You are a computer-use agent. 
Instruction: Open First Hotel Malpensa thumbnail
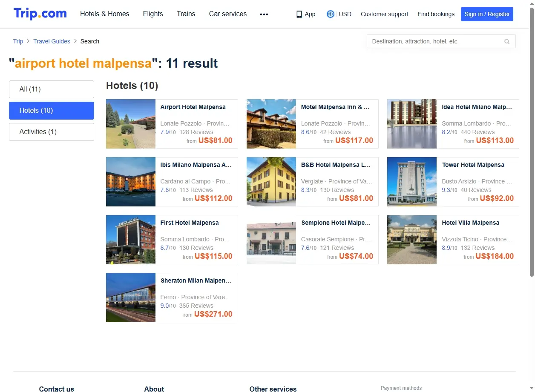tap(131, 240)
